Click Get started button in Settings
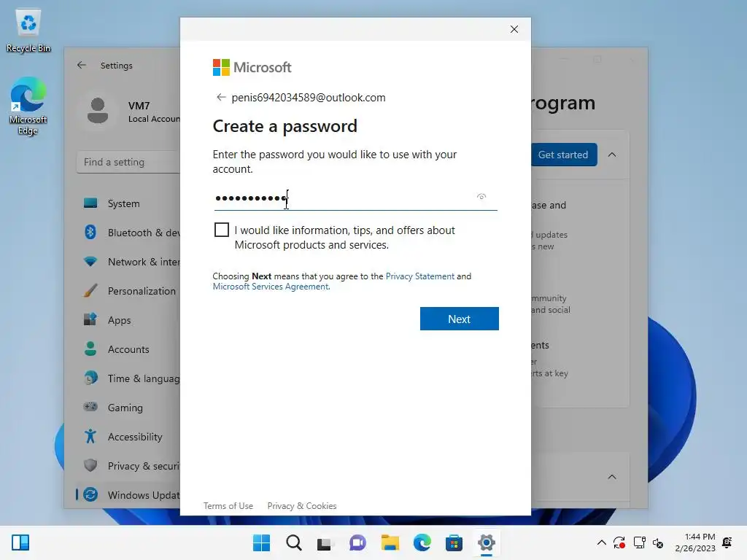The width and height of the screenshot is (747, 560). coord(564,155)
